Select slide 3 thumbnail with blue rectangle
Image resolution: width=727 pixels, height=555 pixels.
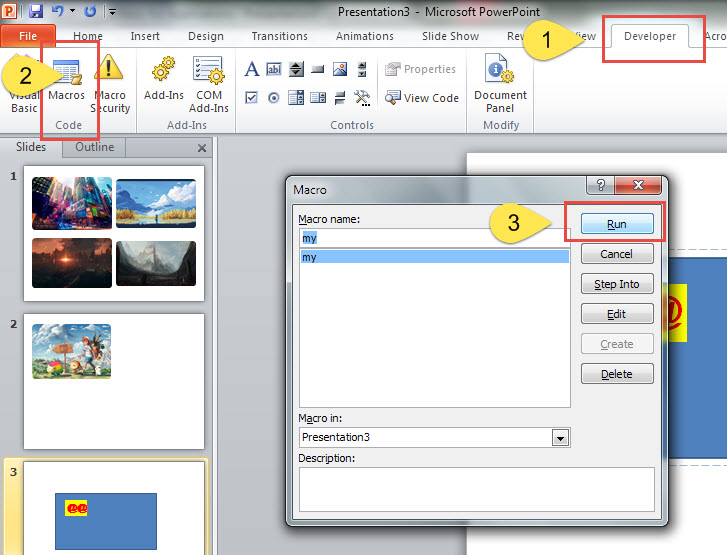click(x=114, y=508)
